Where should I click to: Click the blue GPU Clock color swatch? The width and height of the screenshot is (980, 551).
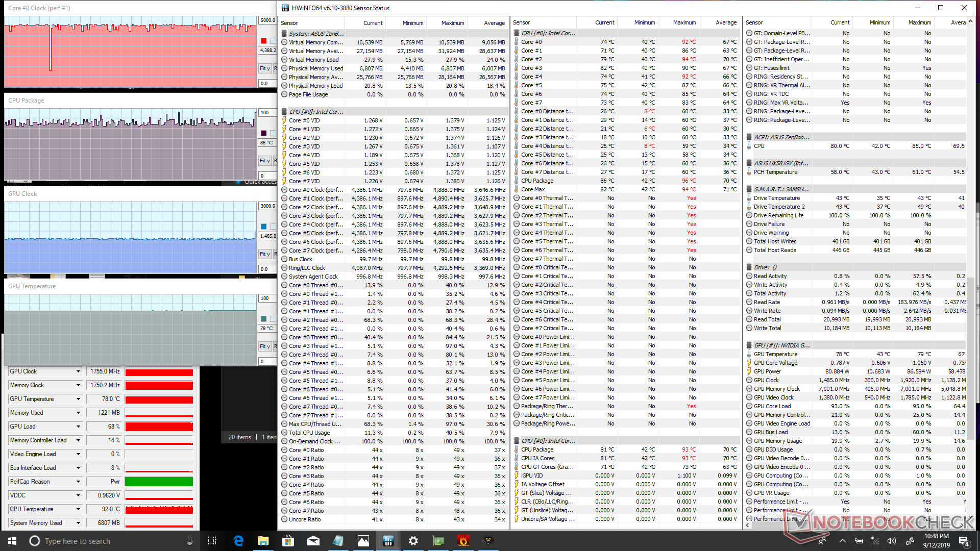click(263, 227)
